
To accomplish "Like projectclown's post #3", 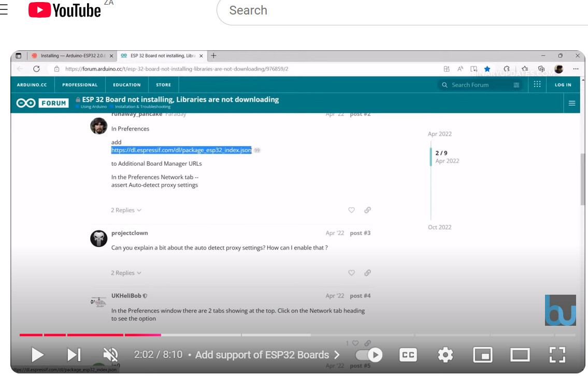I will 351,273.
